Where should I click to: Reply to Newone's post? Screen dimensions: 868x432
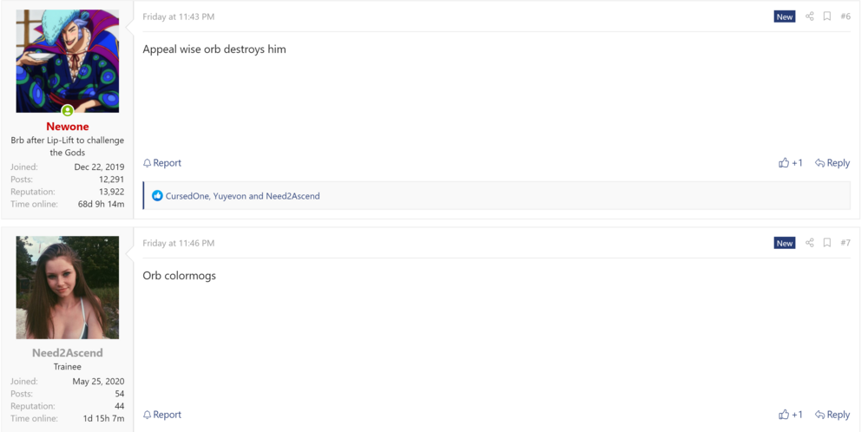click(832, 163)
